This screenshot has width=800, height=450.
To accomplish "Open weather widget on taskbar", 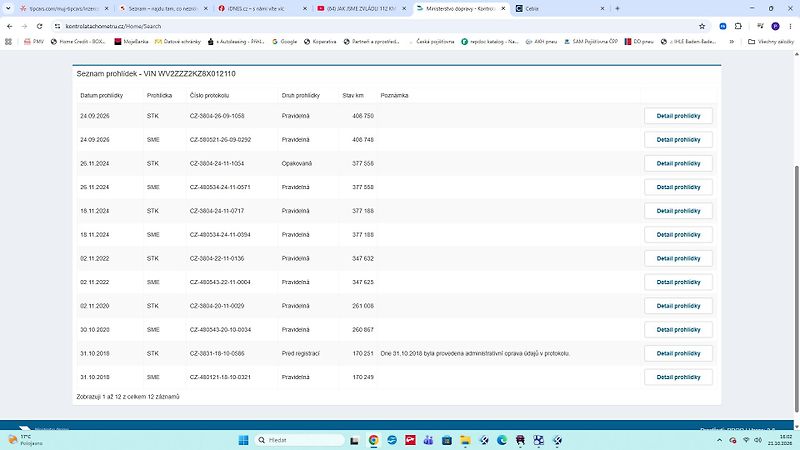I will click(26, 440).
